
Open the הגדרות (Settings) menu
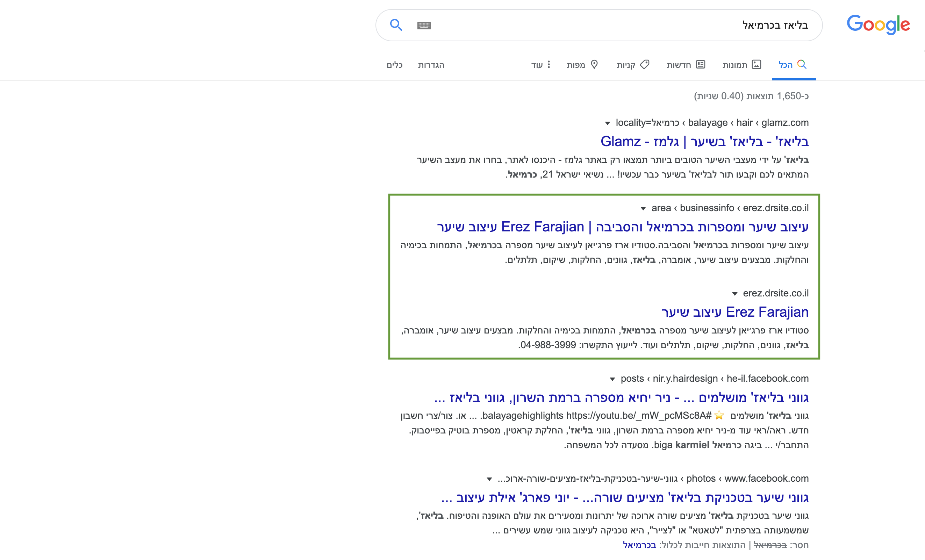[431, 65]
